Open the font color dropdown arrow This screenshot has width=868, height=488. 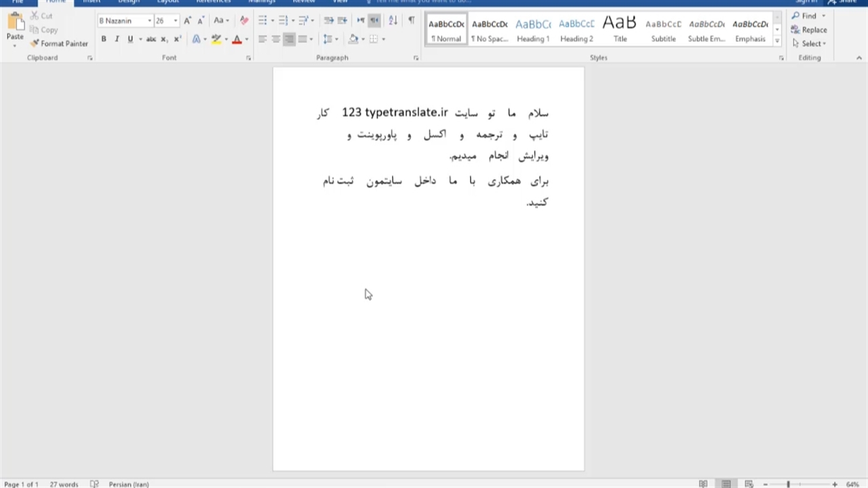click(246, 39)
